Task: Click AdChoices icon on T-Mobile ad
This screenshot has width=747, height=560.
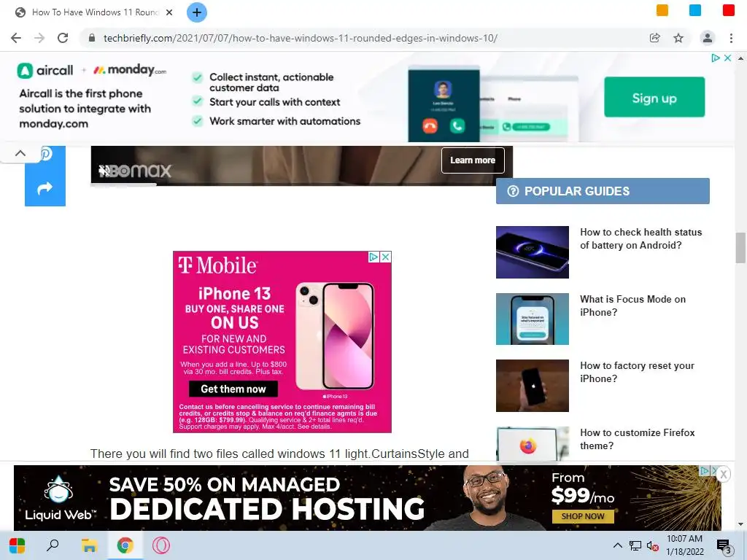Action: tap(374, 257)
